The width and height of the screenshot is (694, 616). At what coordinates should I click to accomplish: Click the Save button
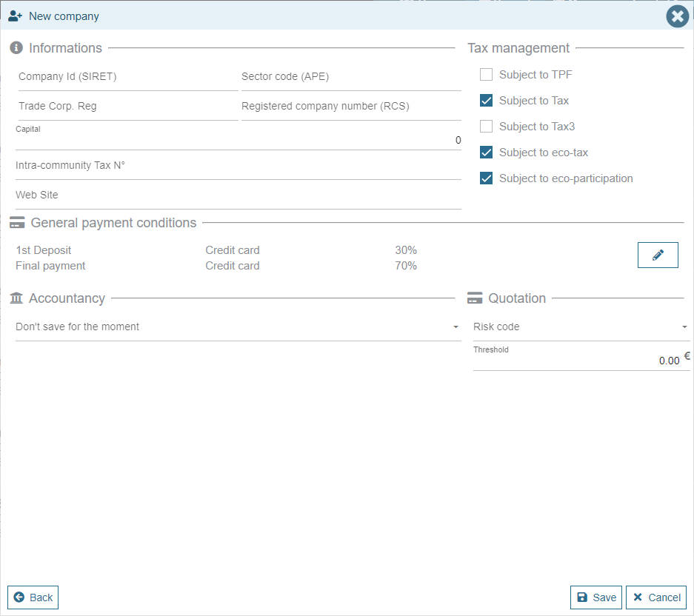coord(595,597)
